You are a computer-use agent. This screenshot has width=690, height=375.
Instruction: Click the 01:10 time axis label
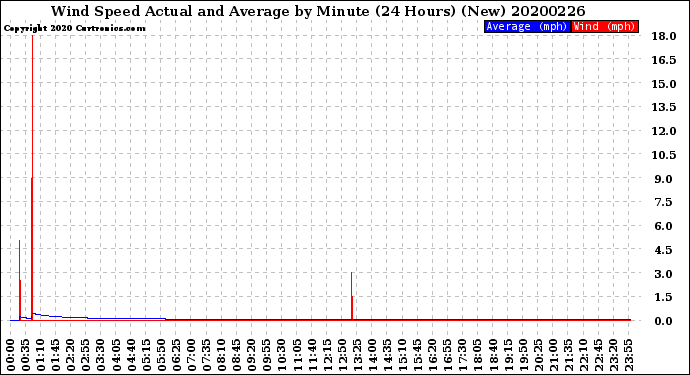41,355
